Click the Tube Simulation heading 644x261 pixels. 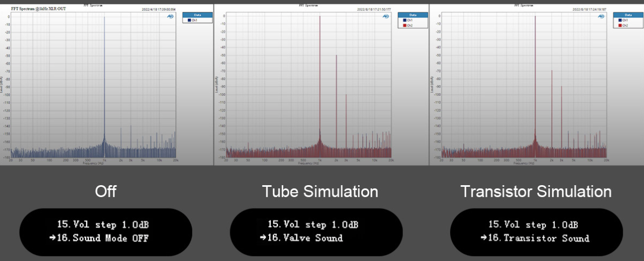point(320,192)
